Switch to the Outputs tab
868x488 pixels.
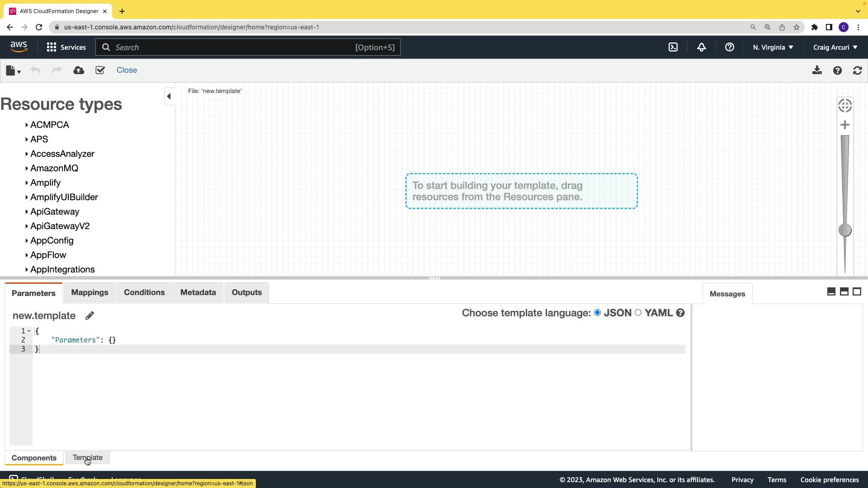click(246, 292)
